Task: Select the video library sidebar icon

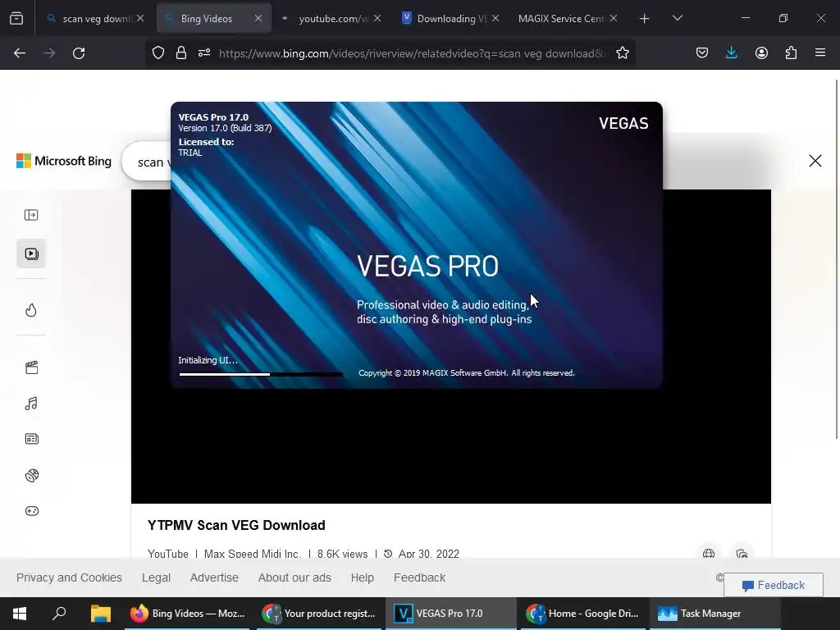Action: [32, 253]
